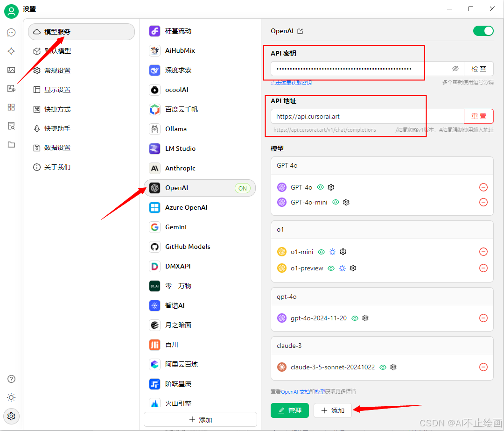Viewport: 504px width, 431px height.
Task: Click the 检查 API key button
Action: (479, 69)
